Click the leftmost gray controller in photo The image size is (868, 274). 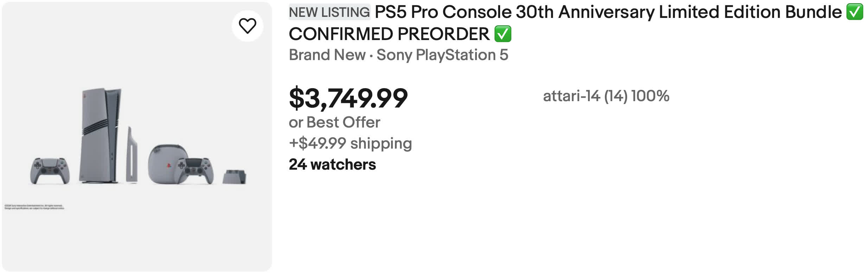(50, 171)
